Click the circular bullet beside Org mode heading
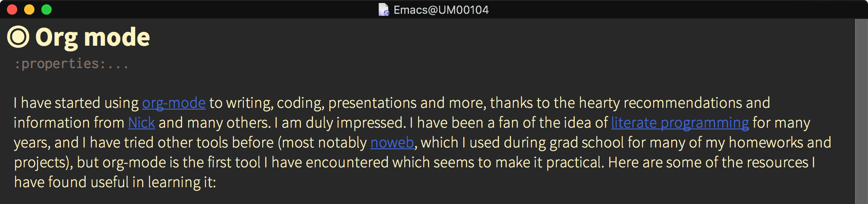868x204 pixels. point(18,37)
